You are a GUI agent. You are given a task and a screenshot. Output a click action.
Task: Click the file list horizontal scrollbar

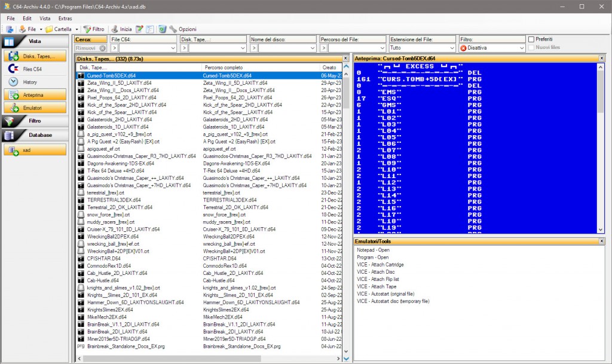click(210, 358)
